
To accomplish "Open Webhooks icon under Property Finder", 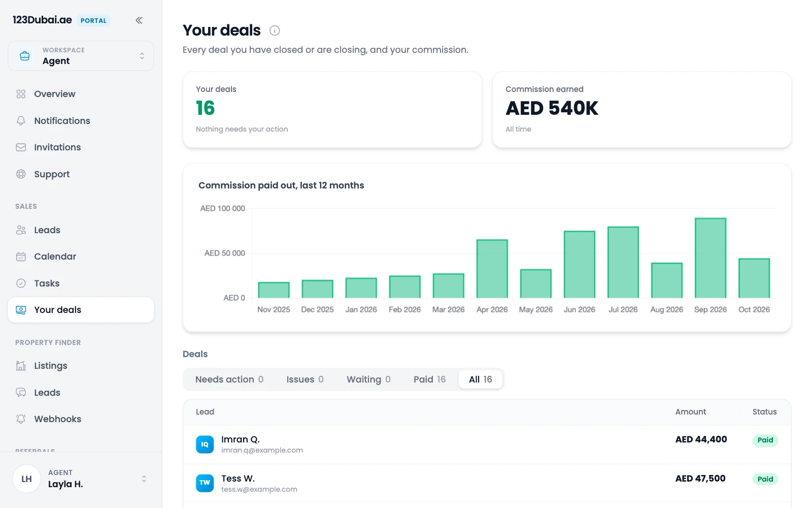I will pyautogui.click(x=21, y=419).
